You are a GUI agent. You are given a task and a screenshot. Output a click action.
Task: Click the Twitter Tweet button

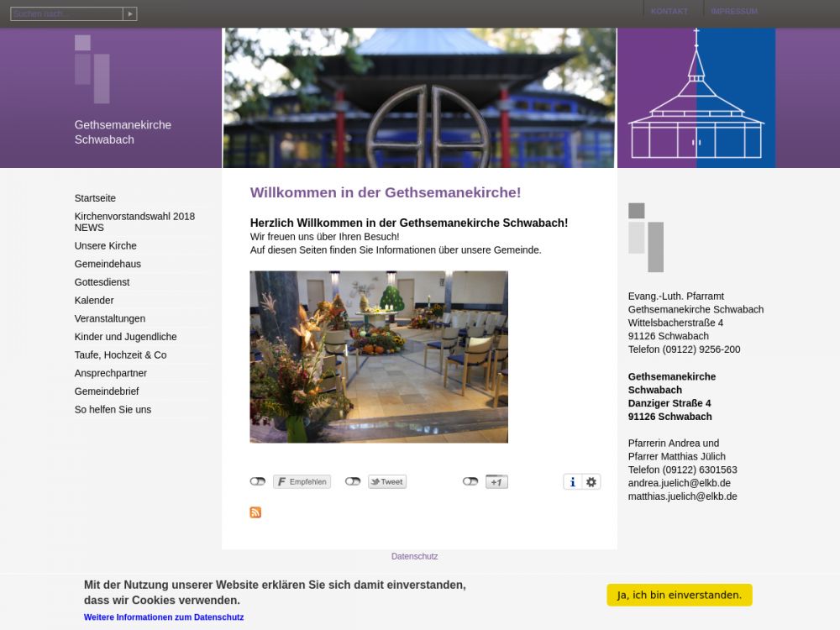(387, 482)
